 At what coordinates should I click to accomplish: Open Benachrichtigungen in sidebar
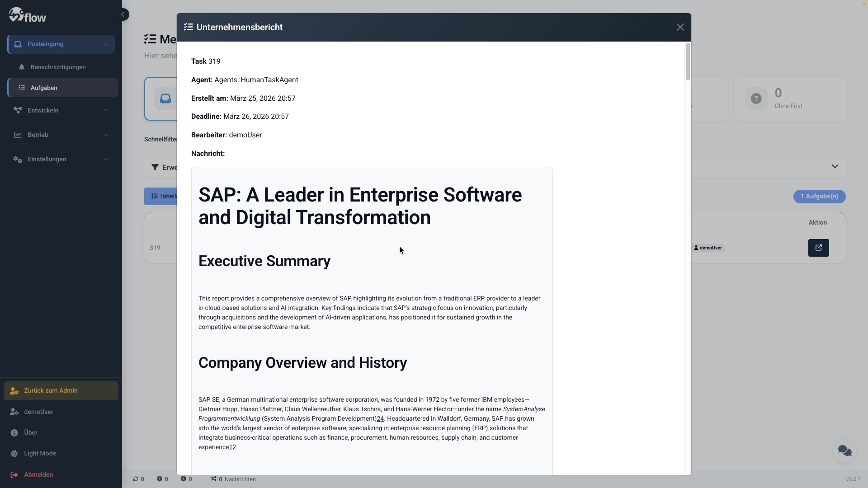pos(58,67)
